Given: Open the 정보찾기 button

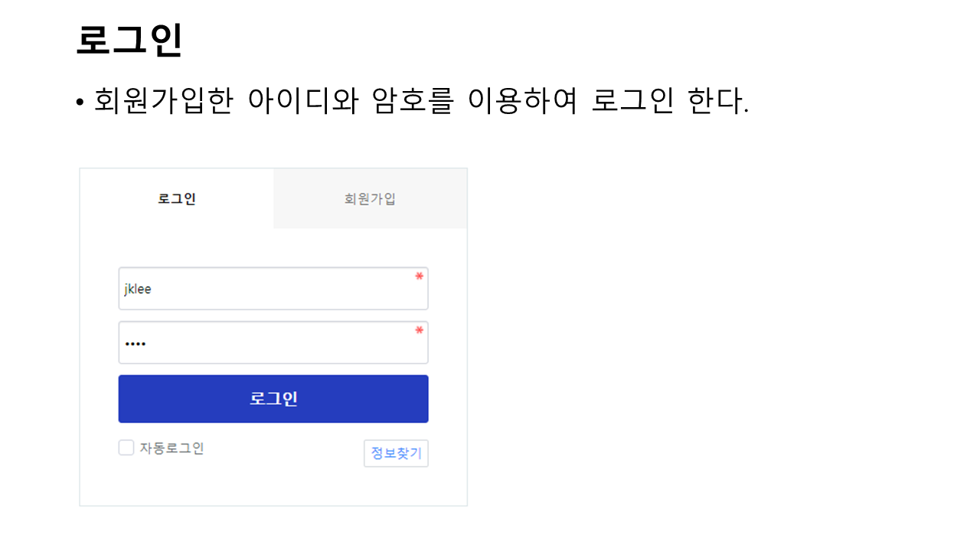Looking at the screenshot, I should 396,453.
